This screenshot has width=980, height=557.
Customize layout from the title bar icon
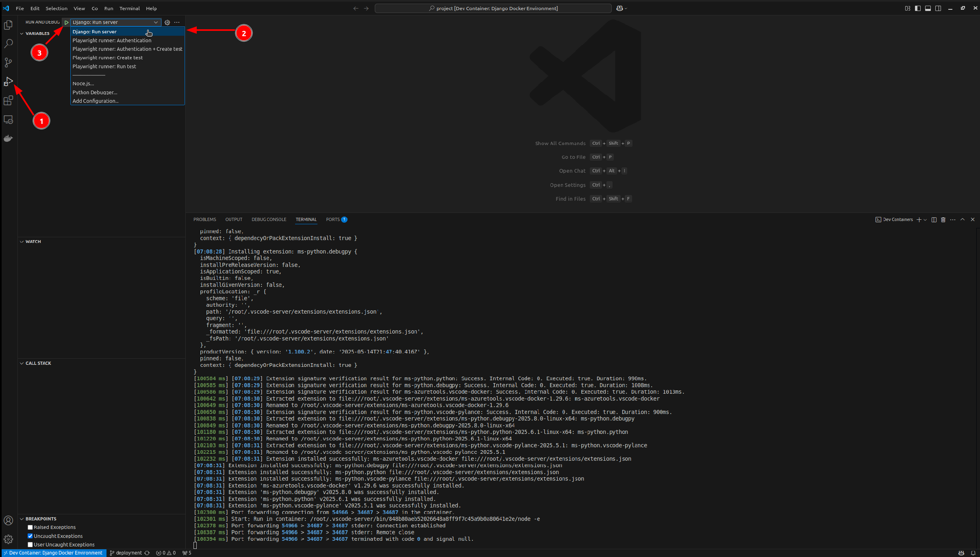click(907, 9)
